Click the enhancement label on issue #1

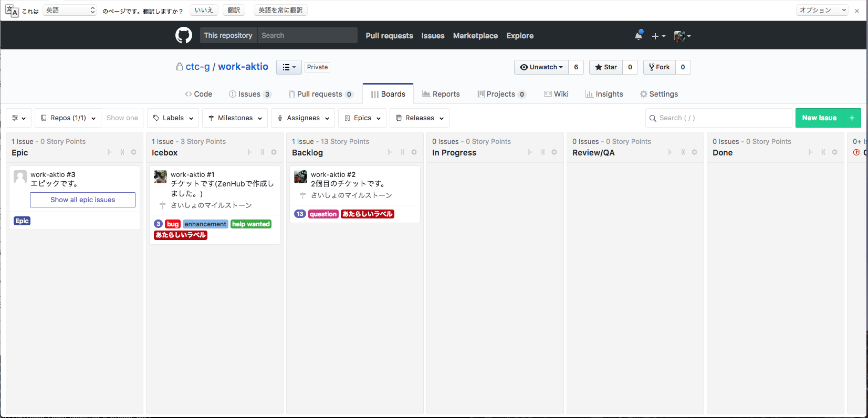(205, 224)
